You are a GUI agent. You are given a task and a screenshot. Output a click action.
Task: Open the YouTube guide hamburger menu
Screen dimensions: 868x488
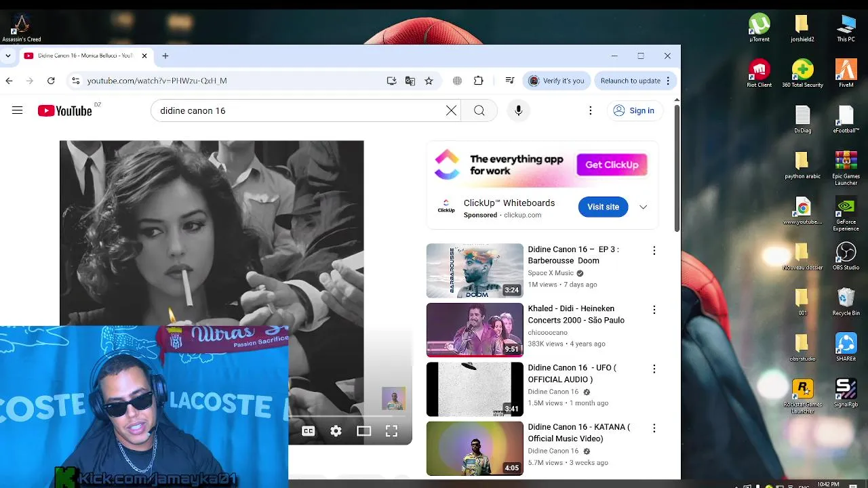(x=18, y=110)
